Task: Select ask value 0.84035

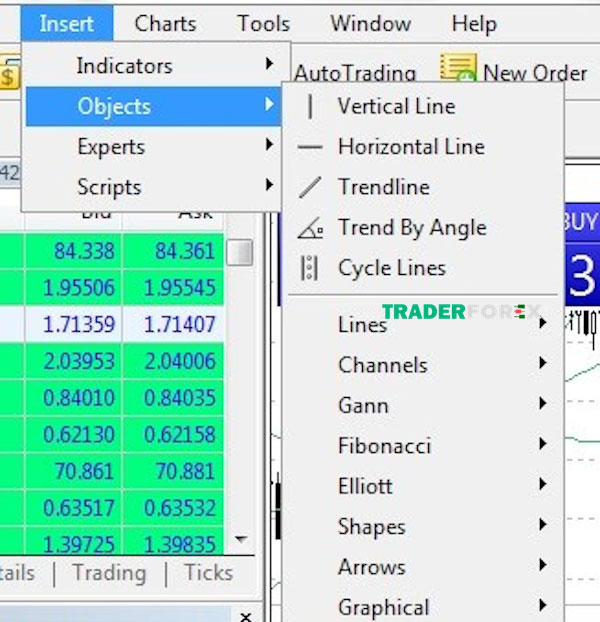Action: (x=180, y=398)
